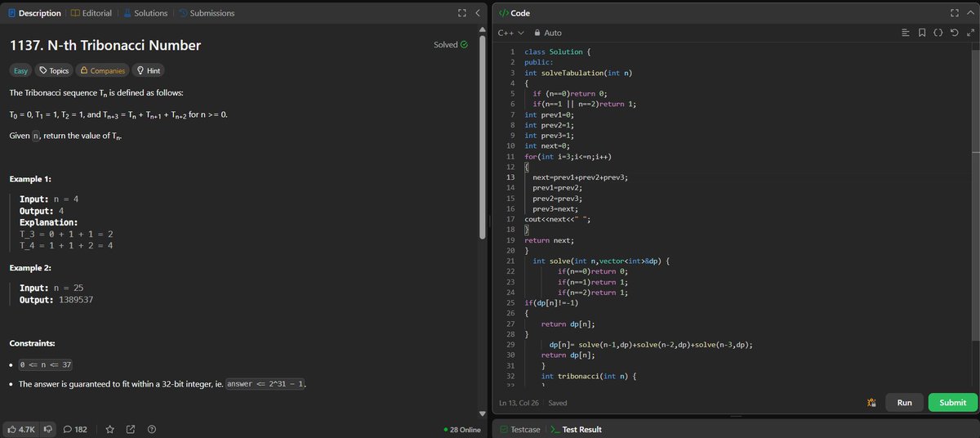Click the curly braces snippet icon
980x438 pixels.
(938, 33)
